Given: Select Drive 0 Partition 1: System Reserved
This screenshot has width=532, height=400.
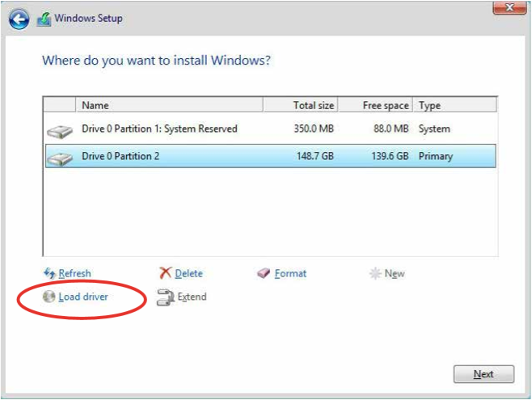Looking at the screenshot, I should [159, 129].
